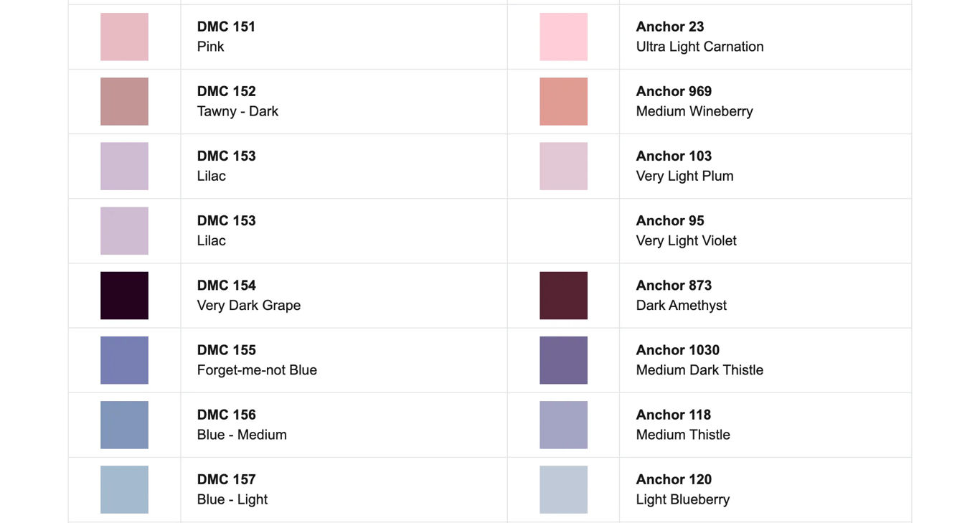The height and width of the screenshot is (523, 980).
Task: Click the DMC 151 label text
Action: (x=226, y=27)
